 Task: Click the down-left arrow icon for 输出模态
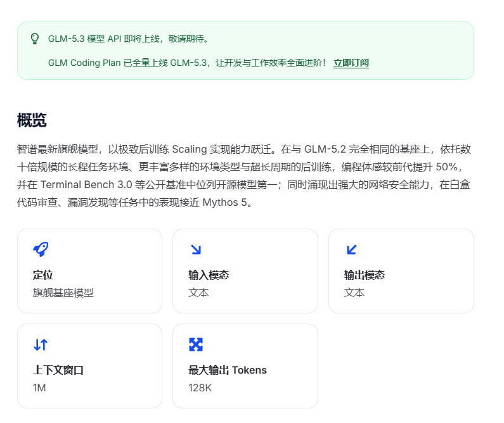pyautogui.click(x=352, y=249)
